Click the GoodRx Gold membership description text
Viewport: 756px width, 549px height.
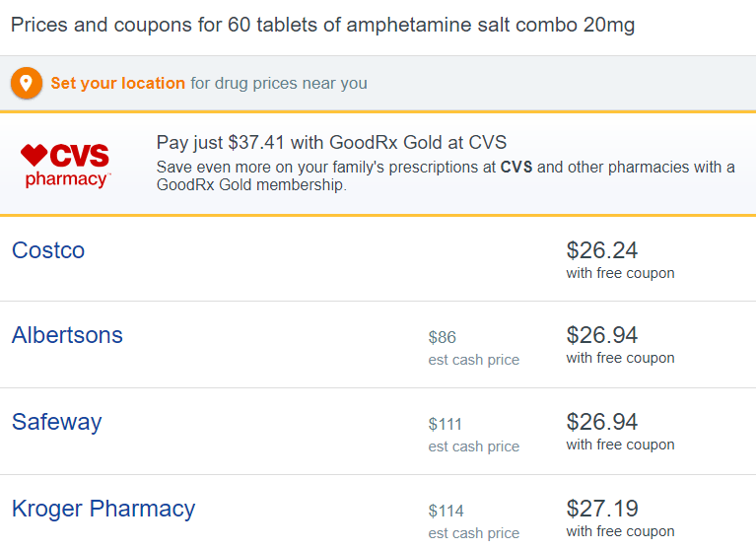446,175
